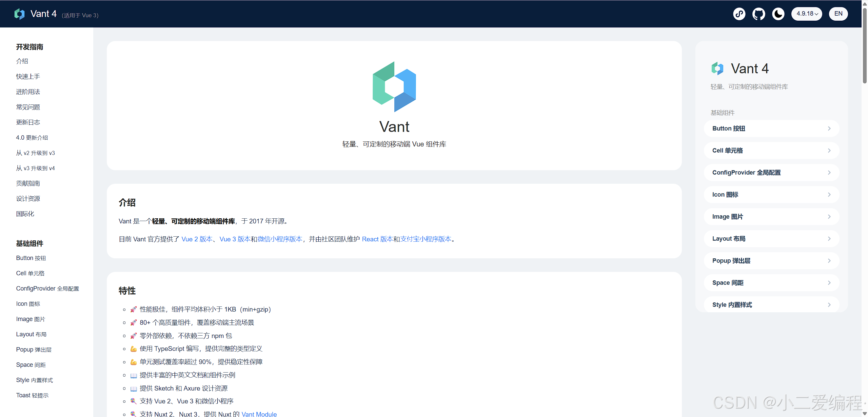This screenshot has width=868, height=417.
Task: Switch language with EN button
Action: [x=838, y=14]
